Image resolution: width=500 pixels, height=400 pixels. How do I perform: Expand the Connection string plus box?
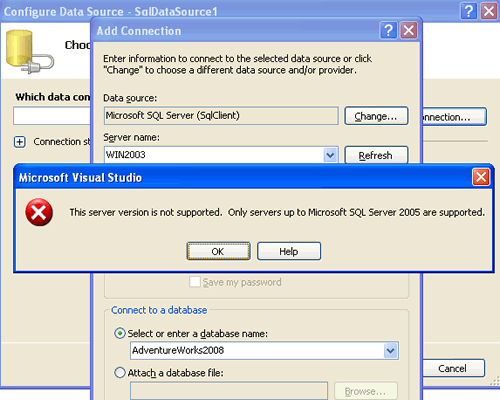point(20,142)
